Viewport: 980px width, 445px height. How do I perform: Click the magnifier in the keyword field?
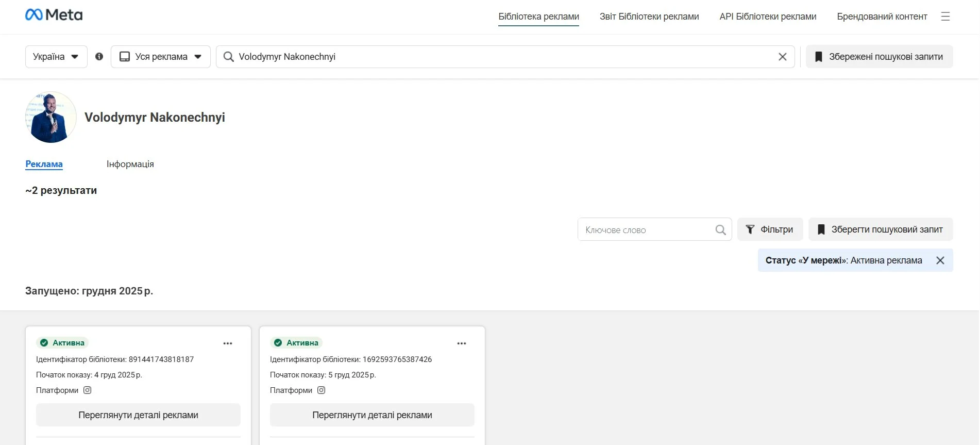coord(720,230)
